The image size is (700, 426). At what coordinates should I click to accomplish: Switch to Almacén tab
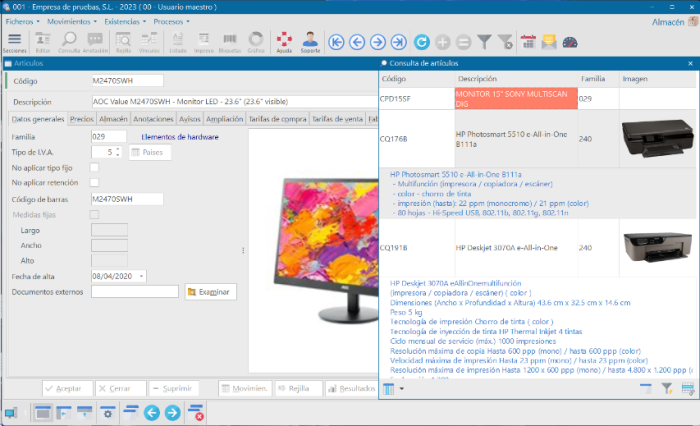coord(113,119)
